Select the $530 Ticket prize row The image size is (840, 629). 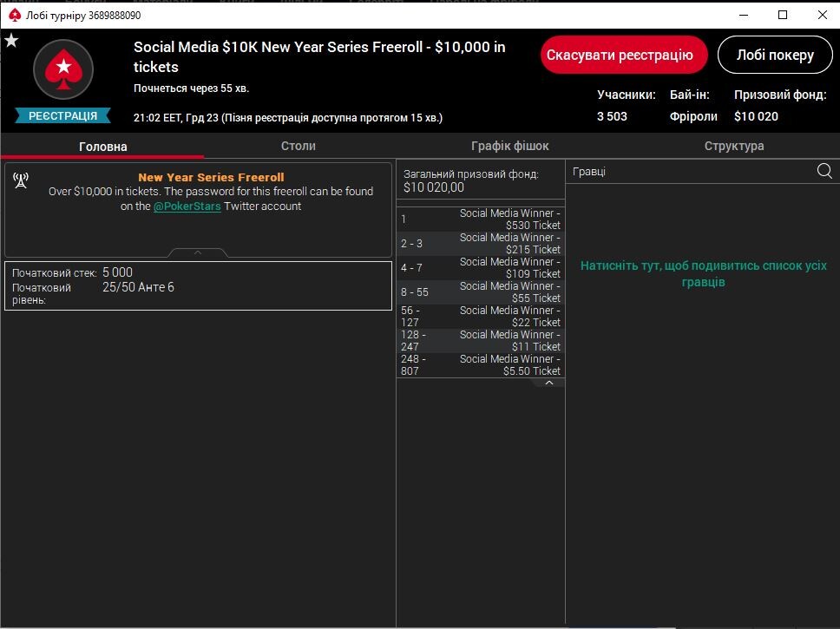click(x=481, y=219)
